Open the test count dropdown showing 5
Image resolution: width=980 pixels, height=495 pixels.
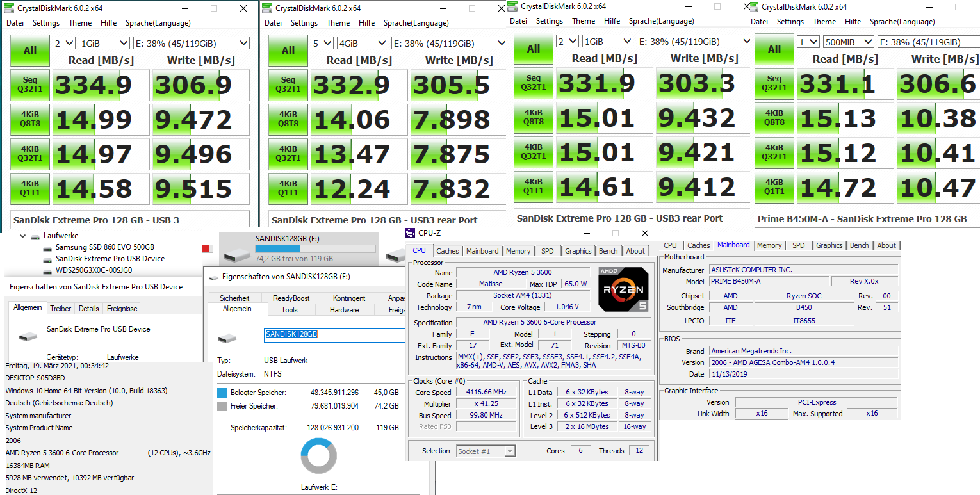click(322, 44)
